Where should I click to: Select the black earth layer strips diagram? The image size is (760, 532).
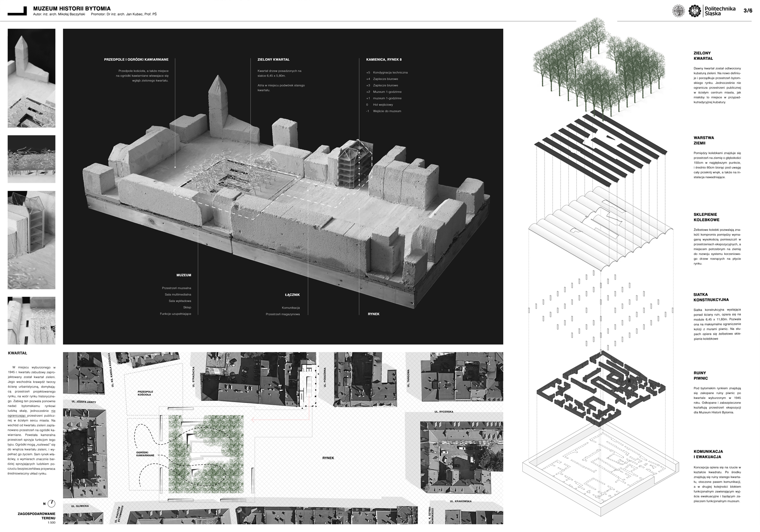(x=601, y=146)
